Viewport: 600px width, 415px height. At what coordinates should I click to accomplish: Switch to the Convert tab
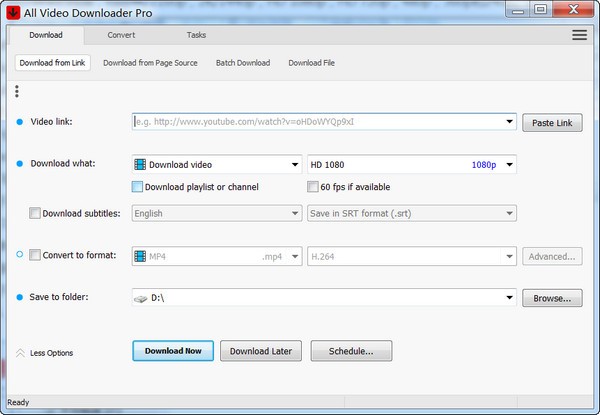click(121, 35)
